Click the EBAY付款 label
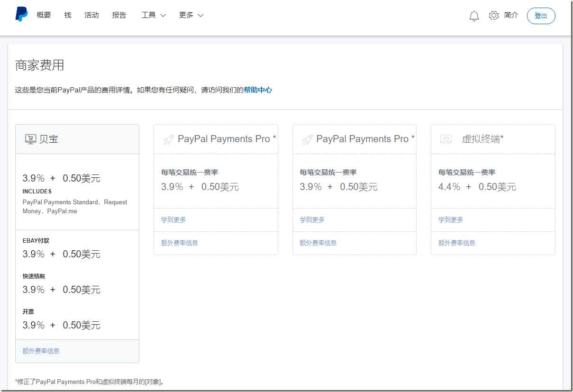 coord(36,241)
